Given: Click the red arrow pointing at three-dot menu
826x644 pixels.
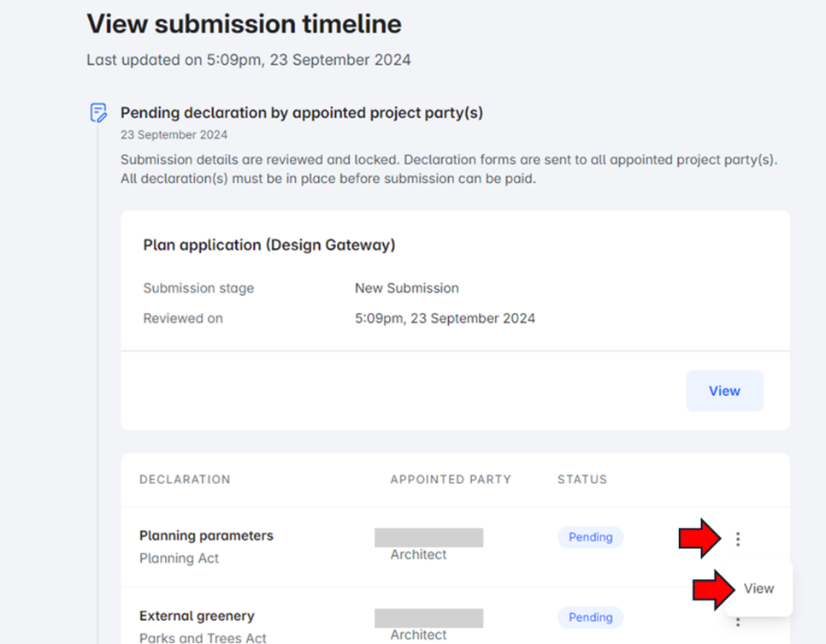Looking at the screenshot, I should pos(700,538).
